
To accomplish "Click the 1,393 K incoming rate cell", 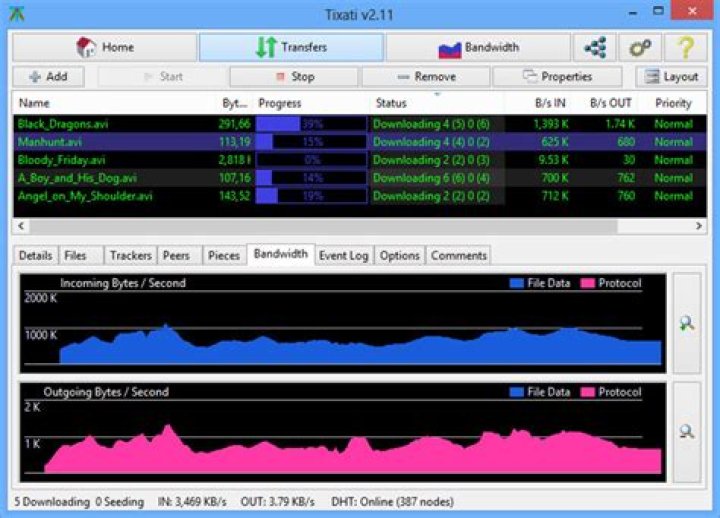I will pyautogui.click(x=551, y=124).
